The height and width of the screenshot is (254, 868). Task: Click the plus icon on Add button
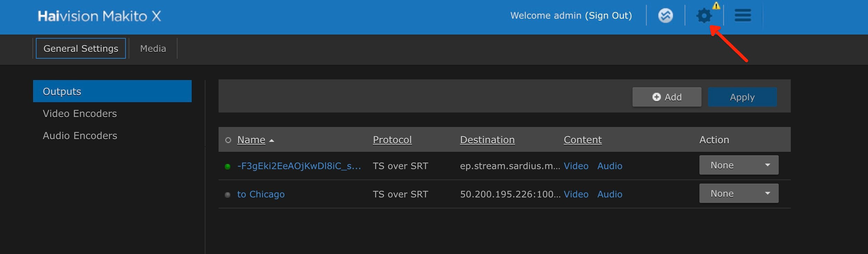[656, 97]
